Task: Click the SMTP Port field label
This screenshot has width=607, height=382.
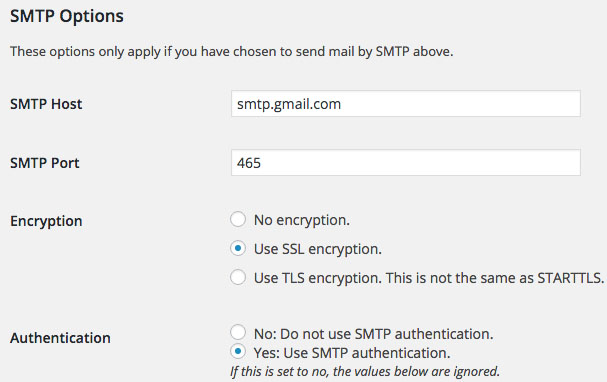Action: 45,163
